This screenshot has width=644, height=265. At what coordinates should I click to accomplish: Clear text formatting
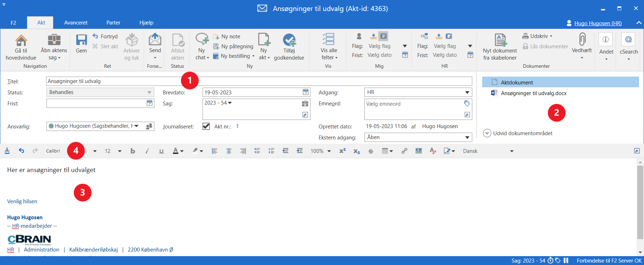tap(433, 151)
